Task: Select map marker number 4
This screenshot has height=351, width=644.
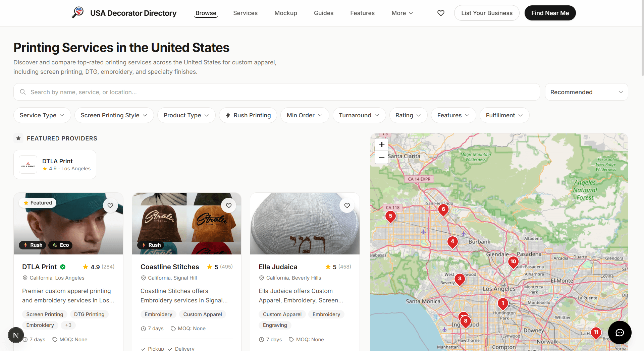Action: [452, 242]
